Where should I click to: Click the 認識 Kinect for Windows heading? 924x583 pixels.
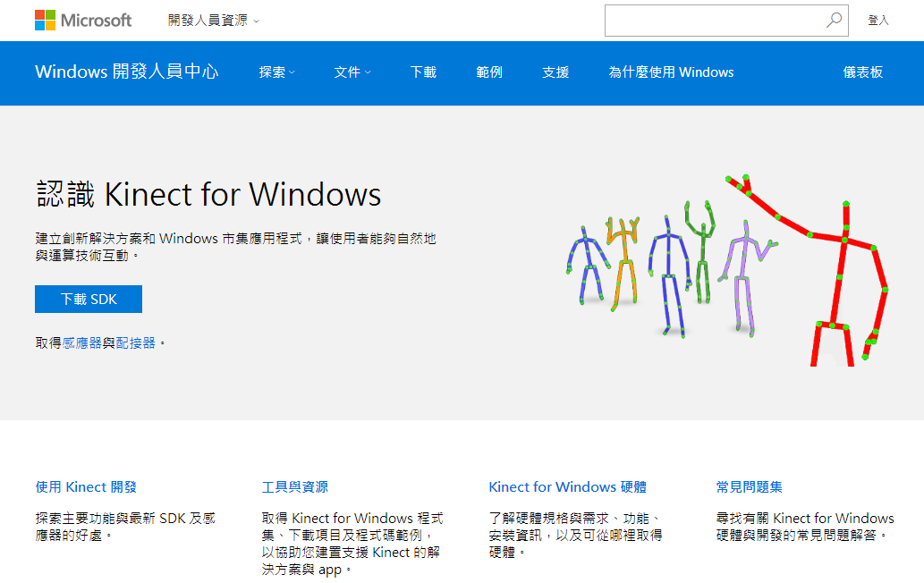(x=208, y=194)
